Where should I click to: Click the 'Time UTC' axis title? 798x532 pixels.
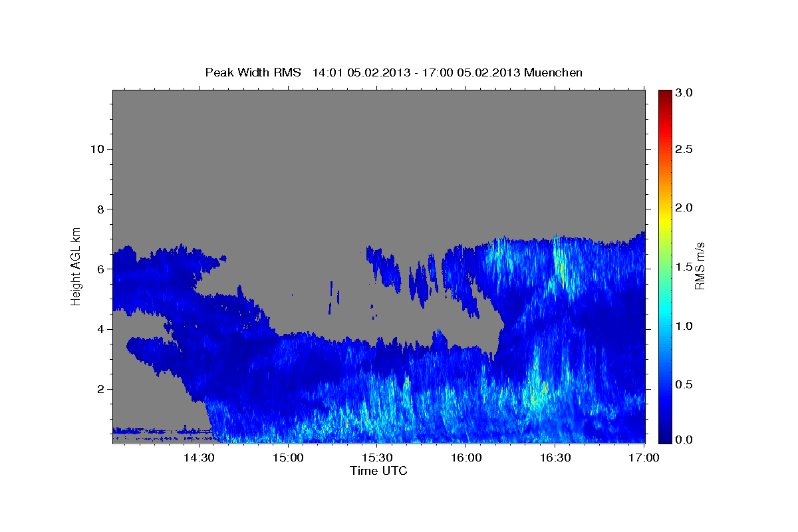click(378, 471)
